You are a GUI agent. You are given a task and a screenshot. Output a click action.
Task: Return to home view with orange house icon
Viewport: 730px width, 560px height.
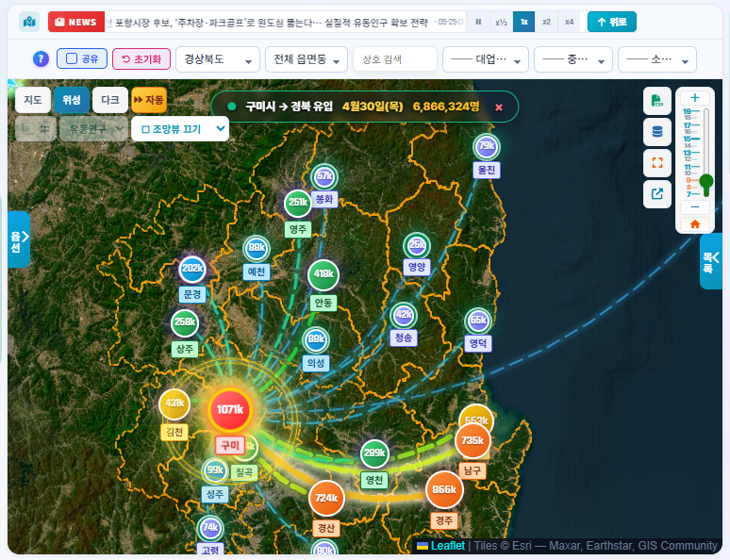coord(694,224)
